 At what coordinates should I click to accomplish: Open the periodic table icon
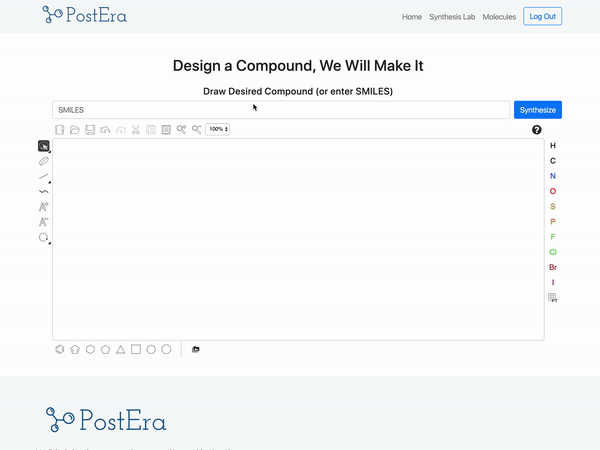pos(553,298)
